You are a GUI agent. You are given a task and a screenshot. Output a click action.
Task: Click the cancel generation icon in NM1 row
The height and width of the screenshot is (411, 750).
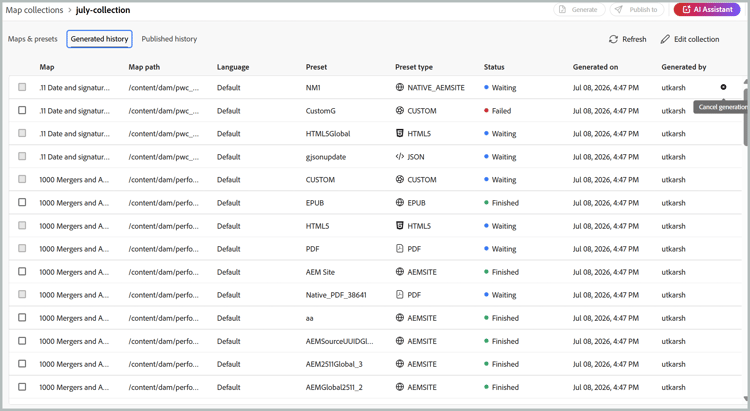pos(723,87)
